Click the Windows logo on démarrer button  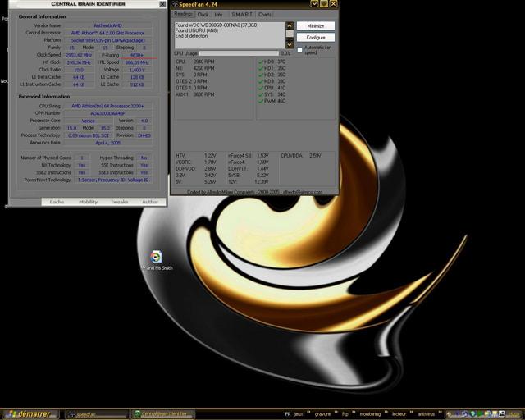pyautogui.click(x=11, y=414)
